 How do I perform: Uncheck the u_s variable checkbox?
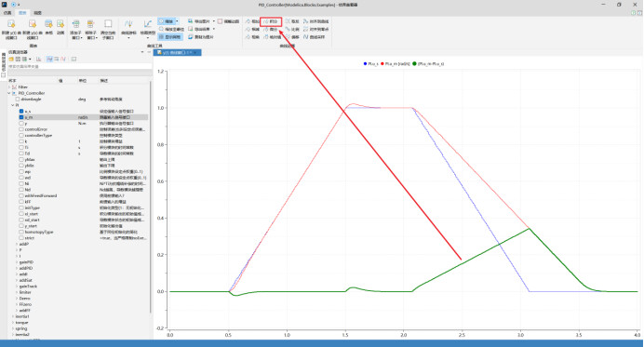pos(21,112)
